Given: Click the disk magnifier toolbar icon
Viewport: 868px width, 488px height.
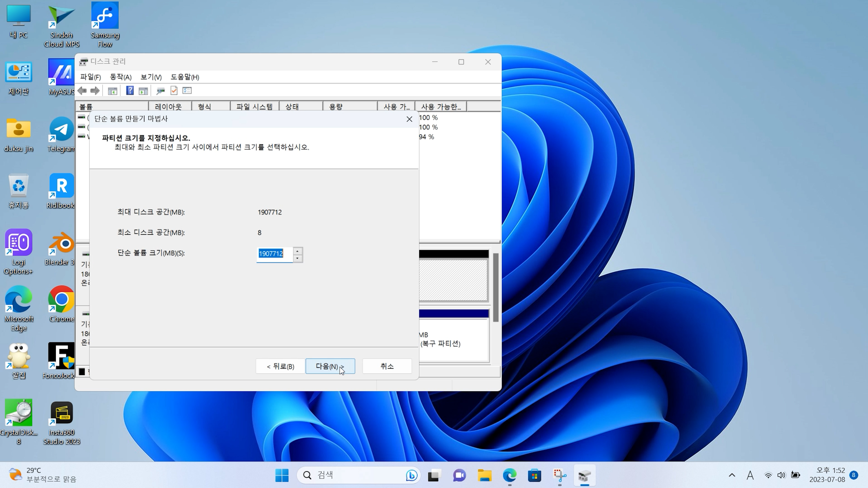Looking at the screenshot, I should [160, 91].
